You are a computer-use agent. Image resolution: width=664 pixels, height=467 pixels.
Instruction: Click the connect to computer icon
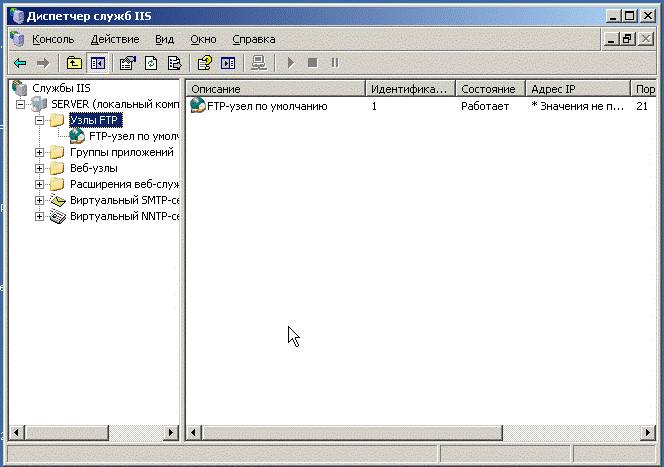point(258,64)
